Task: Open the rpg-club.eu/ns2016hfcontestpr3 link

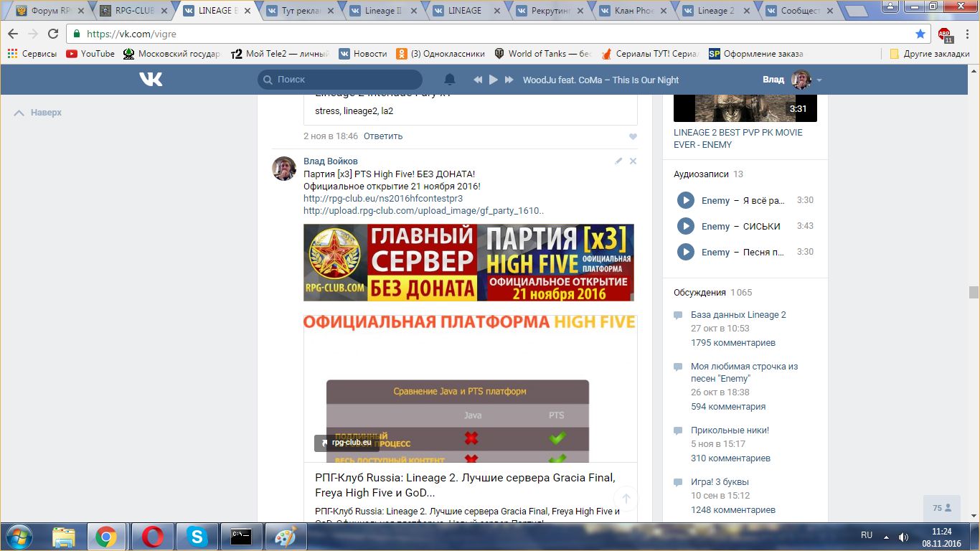Action: pyautogui.click(x=383, y=199)
